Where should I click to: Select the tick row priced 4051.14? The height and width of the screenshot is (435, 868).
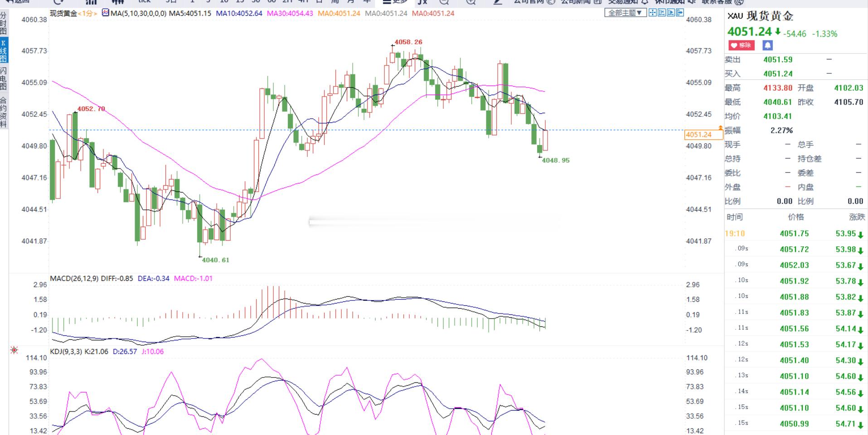(x=796, y=392)
